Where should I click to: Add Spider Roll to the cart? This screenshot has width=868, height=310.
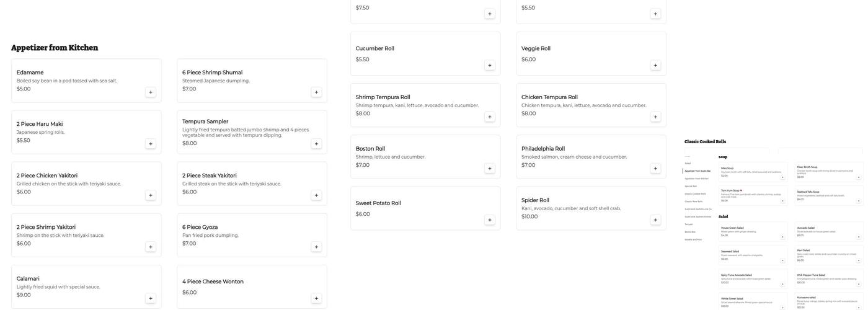point(655,220)
